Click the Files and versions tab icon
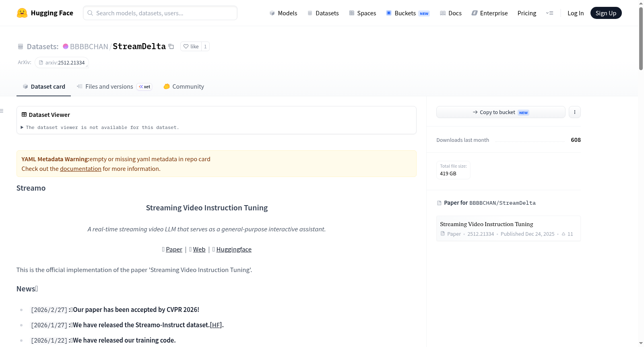The height and width of the screenshot is (347, 644). (x=80, y=86)
